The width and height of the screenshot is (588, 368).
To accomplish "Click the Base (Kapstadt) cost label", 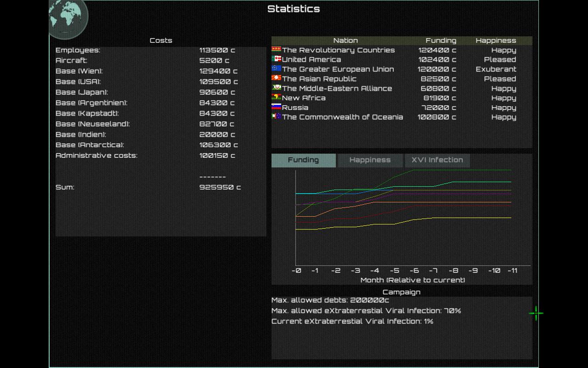I will click(87, 114).
